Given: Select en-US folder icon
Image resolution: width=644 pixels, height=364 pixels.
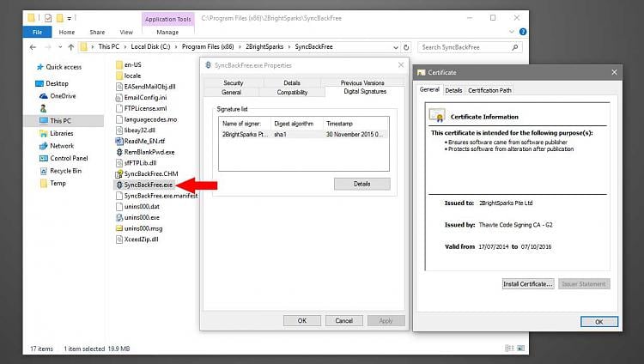Looking at the screenshot, I should (x=119, y=64).
